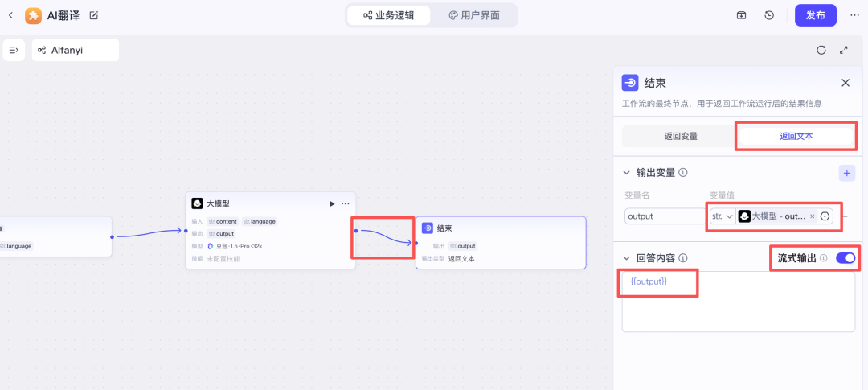The width and height of the screenshot is (868, 390).
Task: Click 未配置技能 text in 大模型 node
Action: (223, 258)
